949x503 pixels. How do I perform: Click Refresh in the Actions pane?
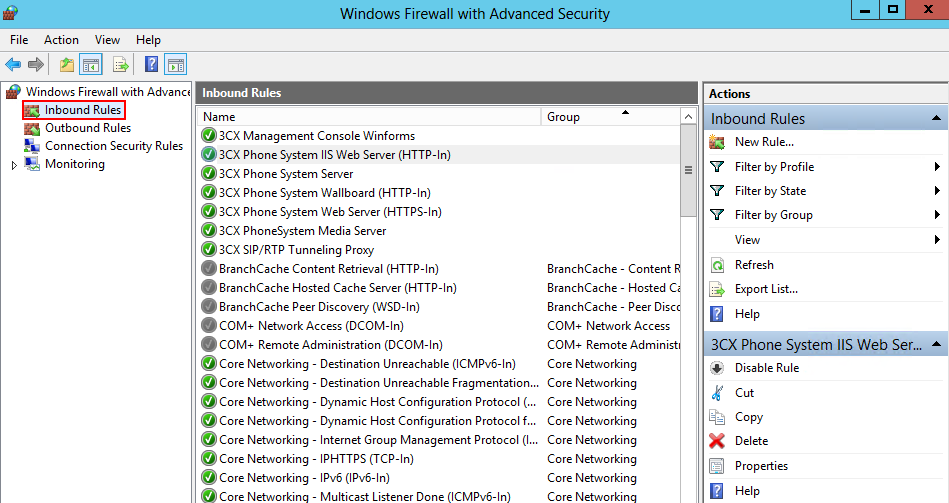click(754, 265)
